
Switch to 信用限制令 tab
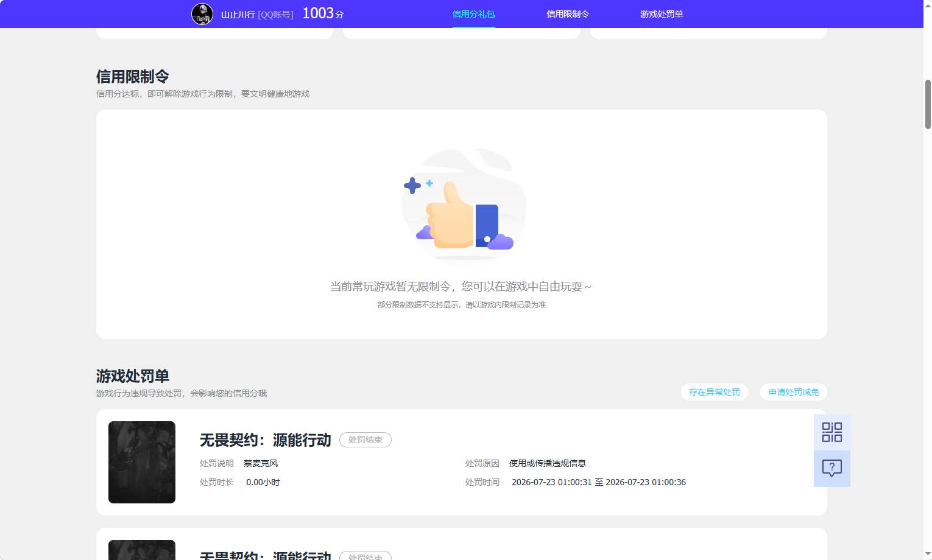point(568,14)
